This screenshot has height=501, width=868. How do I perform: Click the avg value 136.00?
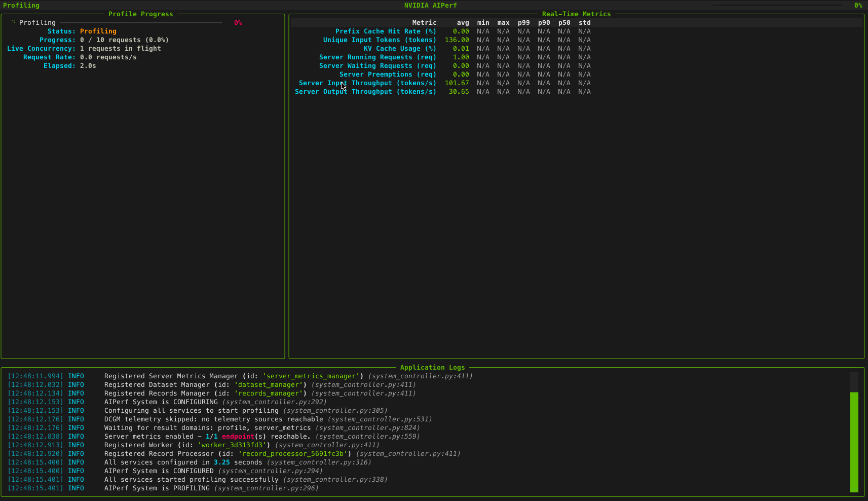[x=457, y=40]
